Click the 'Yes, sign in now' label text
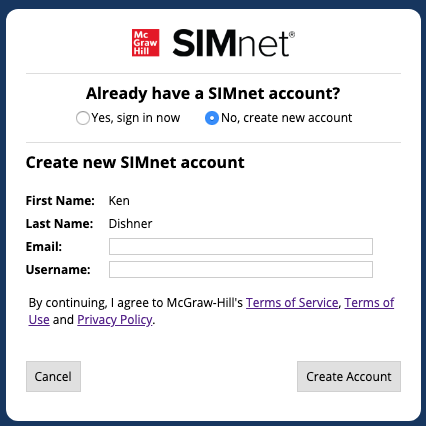Viewport: 426px width, 426px height. [136, 118]
